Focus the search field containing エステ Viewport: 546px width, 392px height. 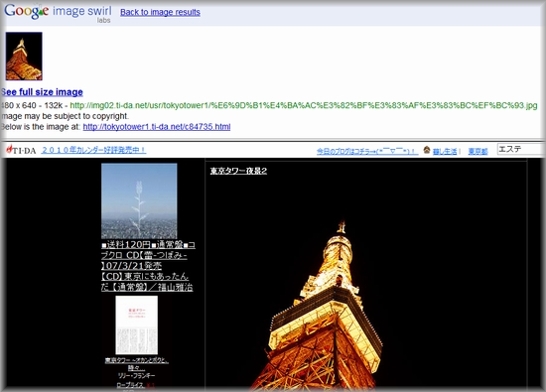pos(521,149)
